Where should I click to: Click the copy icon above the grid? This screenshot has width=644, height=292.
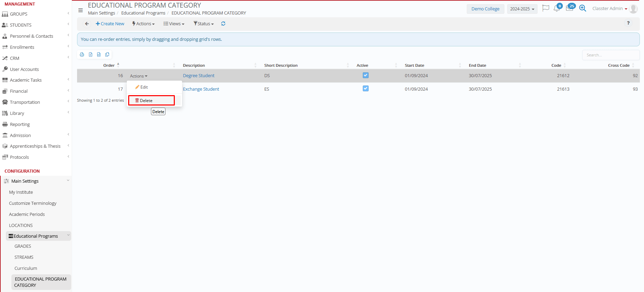click(x=107, y=55)
